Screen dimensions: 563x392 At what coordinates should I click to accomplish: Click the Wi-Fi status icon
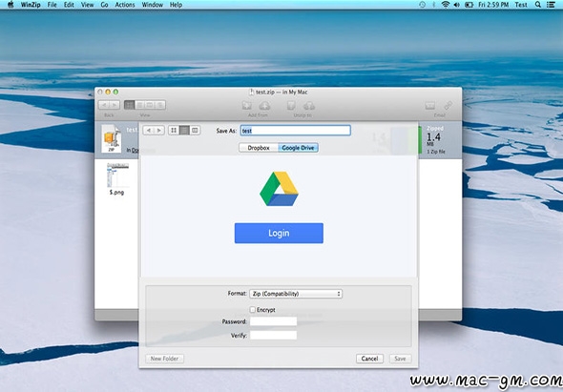click(x=446, y=5)
